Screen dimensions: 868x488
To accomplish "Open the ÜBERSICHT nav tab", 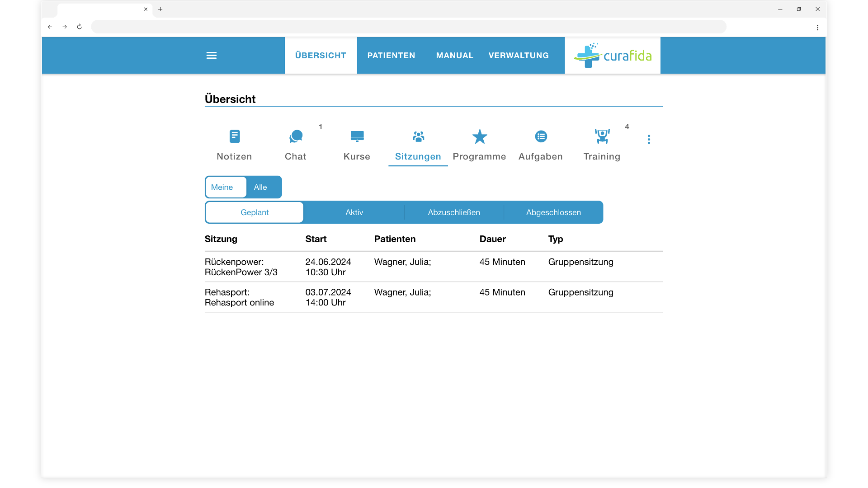I will coord(321,56).
